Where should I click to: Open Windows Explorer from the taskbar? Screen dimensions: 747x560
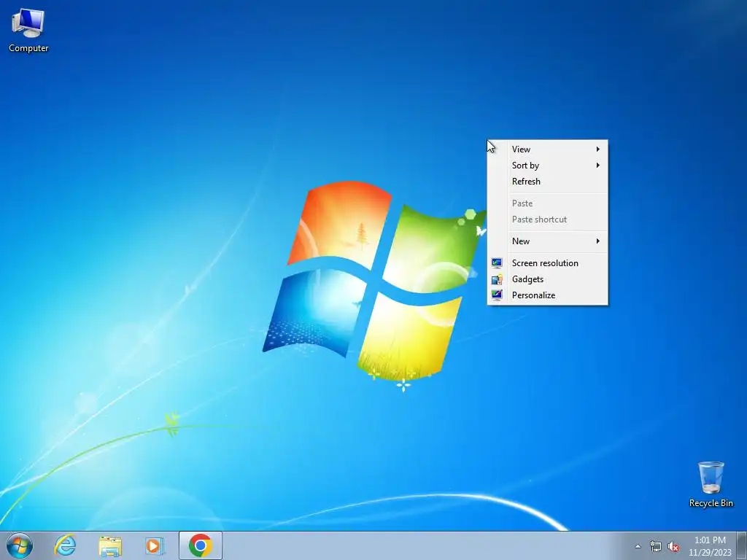point(110,545)
